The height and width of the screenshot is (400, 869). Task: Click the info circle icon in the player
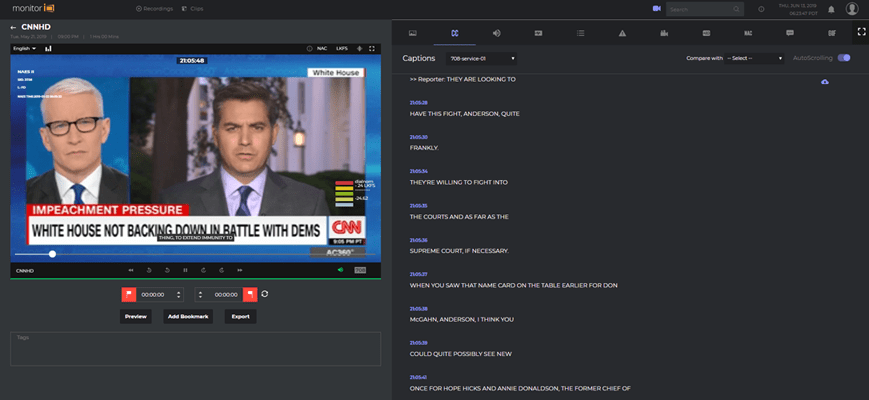click(309, 49)
